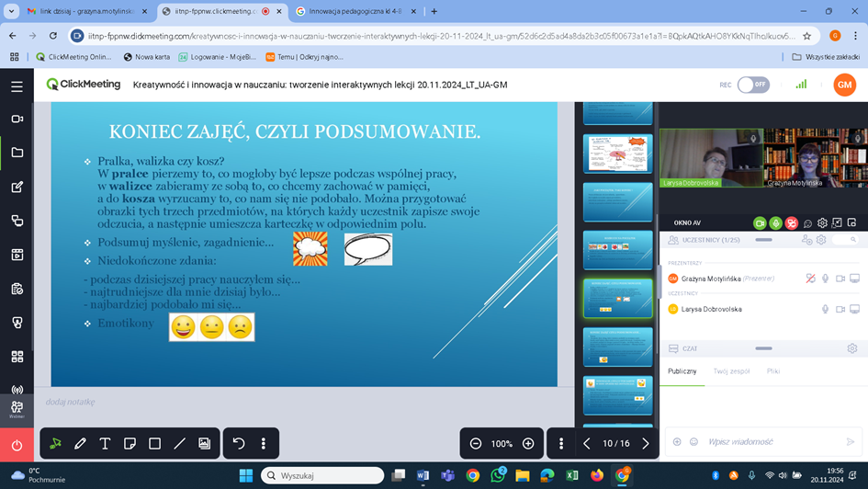The image size is (868, 489).
Task: Switch to the Gmail link dzisiaj tab
Action: 87,11
